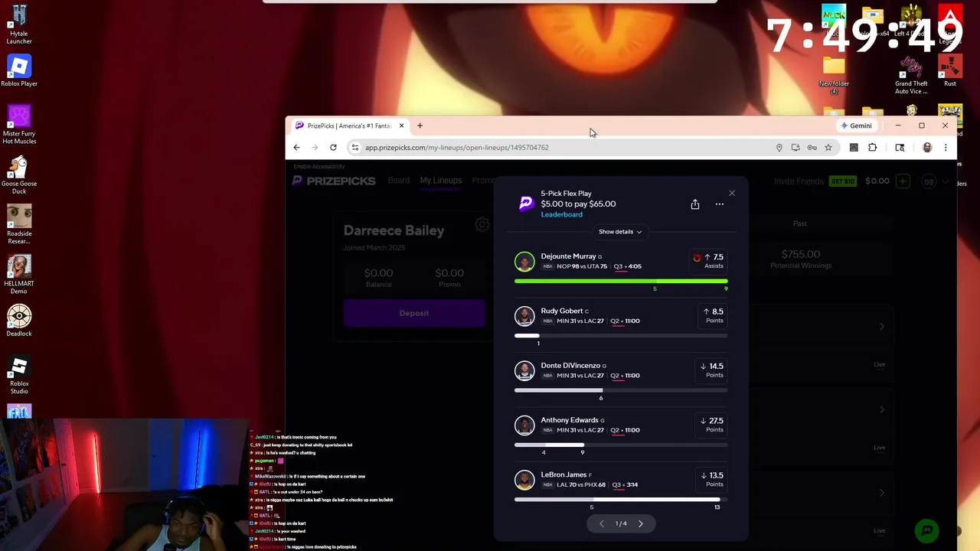Open the Roblox Studio desktop shortcut
This screenshot has width=980, height=551.
(x=19, y=375)
